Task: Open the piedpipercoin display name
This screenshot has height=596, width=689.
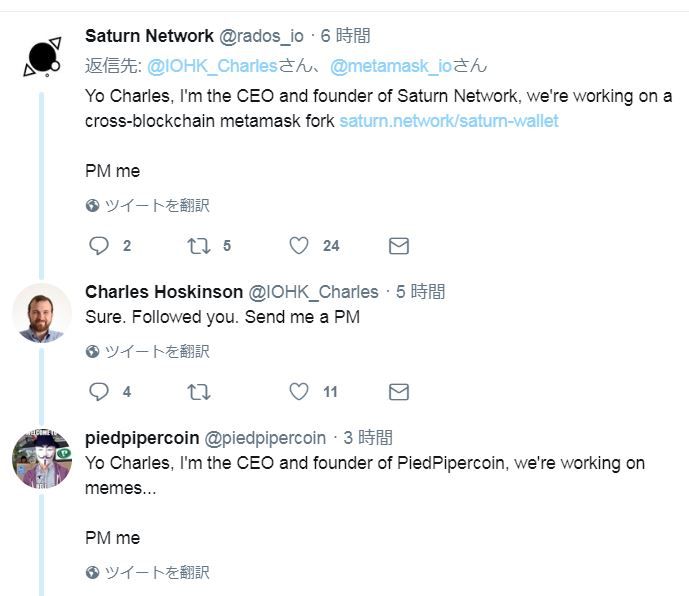Action: pos(141,438)
